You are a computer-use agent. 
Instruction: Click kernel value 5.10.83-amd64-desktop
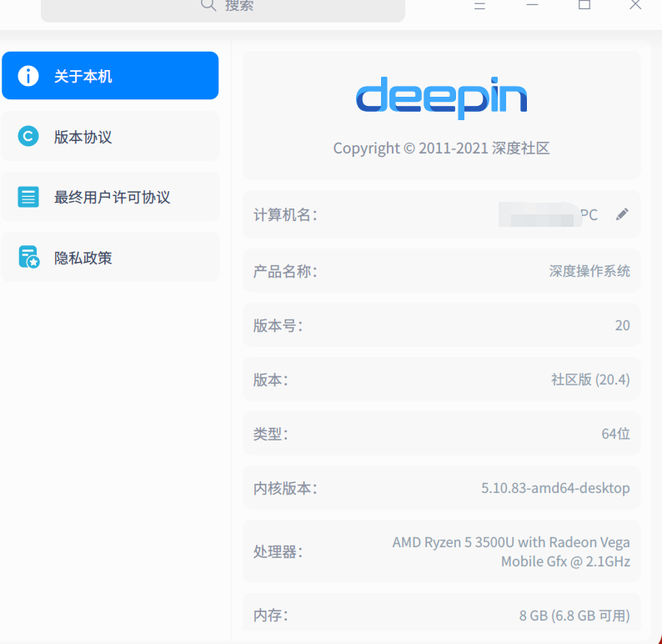pos(555,488)
